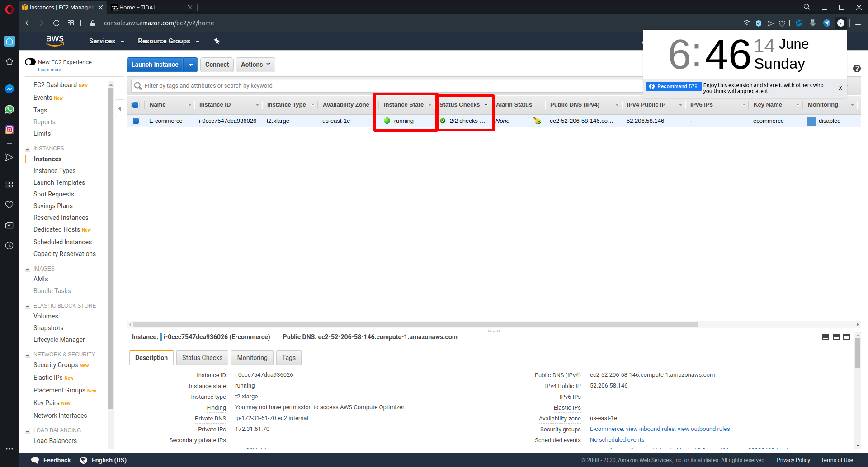Open the Launch Instance dropdown arrow
The image size is (868, 467).
click(190, 65)
